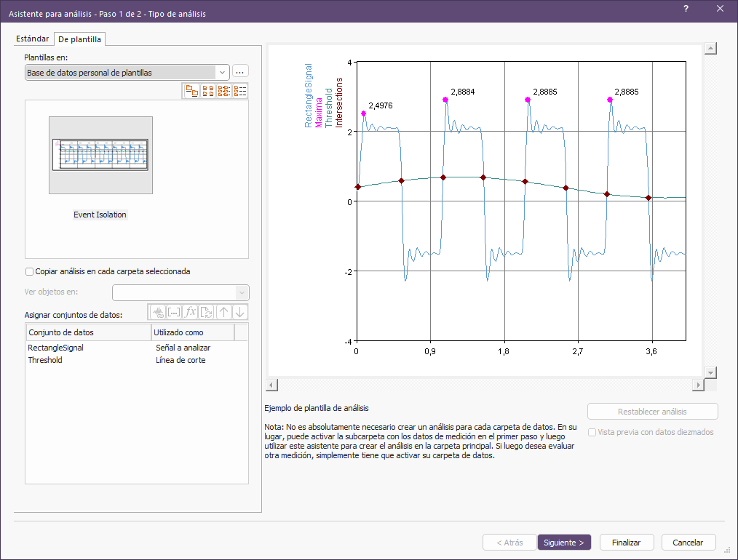This screenshot has height=560, width=738.
Task: Click the Siguiente button
Action: (x=564, y=543)
